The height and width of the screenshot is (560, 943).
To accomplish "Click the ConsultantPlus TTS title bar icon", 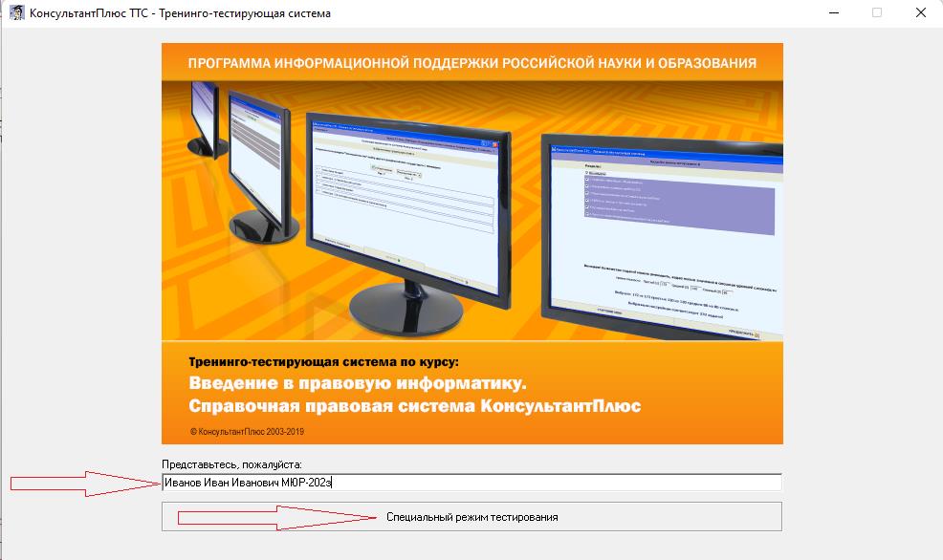I will [x=17, y=12].
